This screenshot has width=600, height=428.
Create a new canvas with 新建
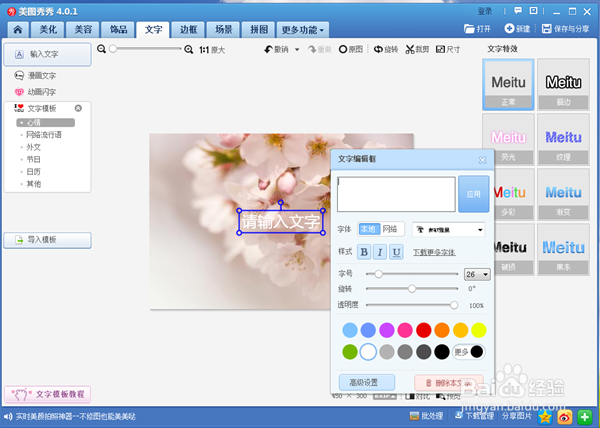click(x=517, y=29)
